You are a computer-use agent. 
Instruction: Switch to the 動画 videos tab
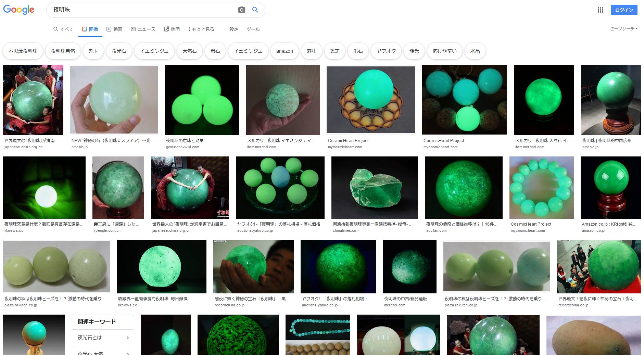click(114, 29)
